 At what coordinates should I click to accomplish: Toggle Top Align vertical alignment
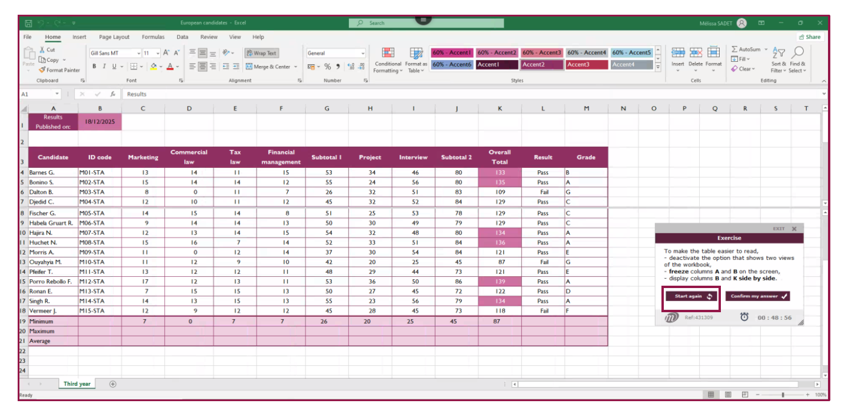tap(192, 53)
